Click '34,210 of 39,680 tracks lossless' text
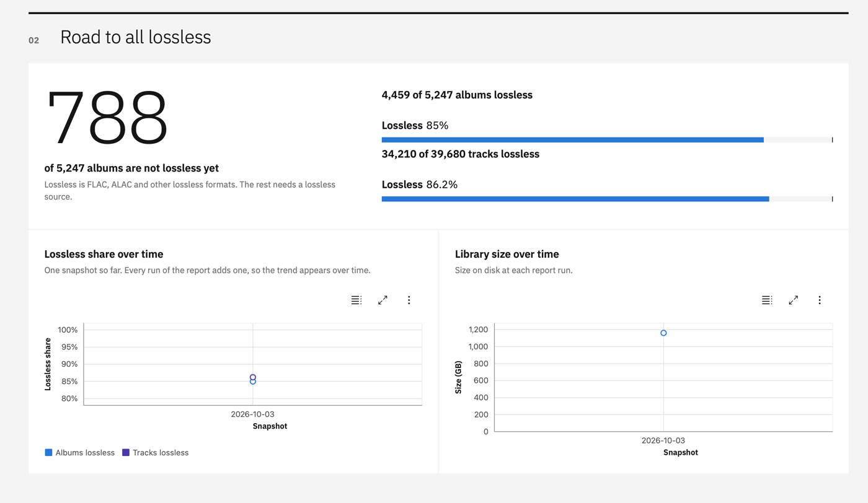The height and width of the screenshot is (503, 868). (461, 154)
